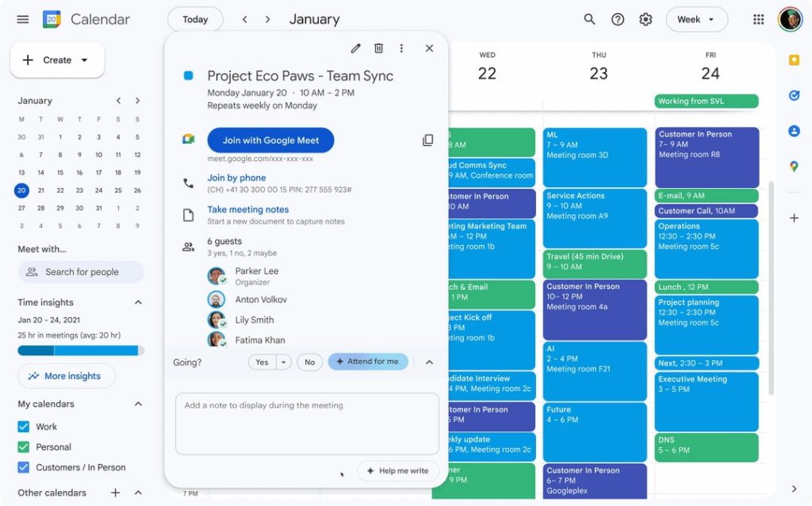Collapse the Time insights section
The height and width of the screenshot is (506, 812).
pyautogui.click(x=138, y=302)
